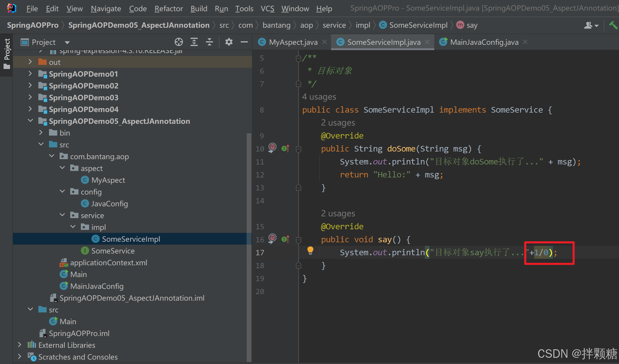Open Project panel settings gear
This screenshot has width=619, height=364.
(229, 42)
